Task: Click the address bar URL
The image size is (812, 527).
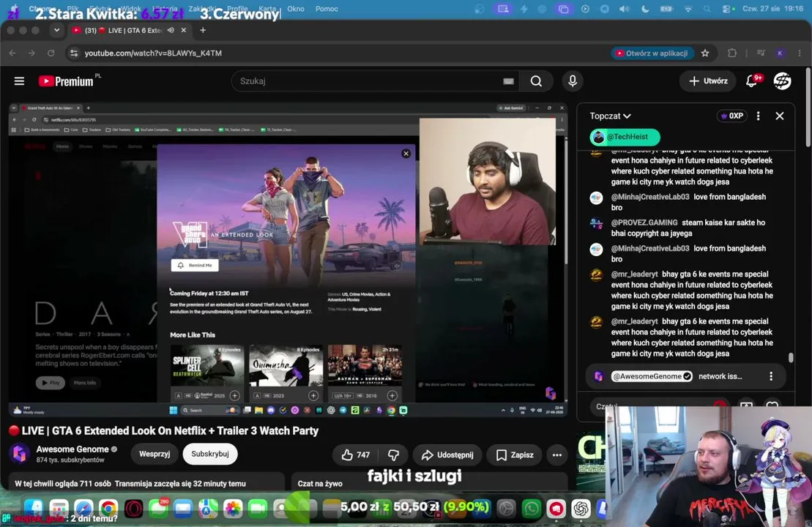Action: (x=153, y=53)
